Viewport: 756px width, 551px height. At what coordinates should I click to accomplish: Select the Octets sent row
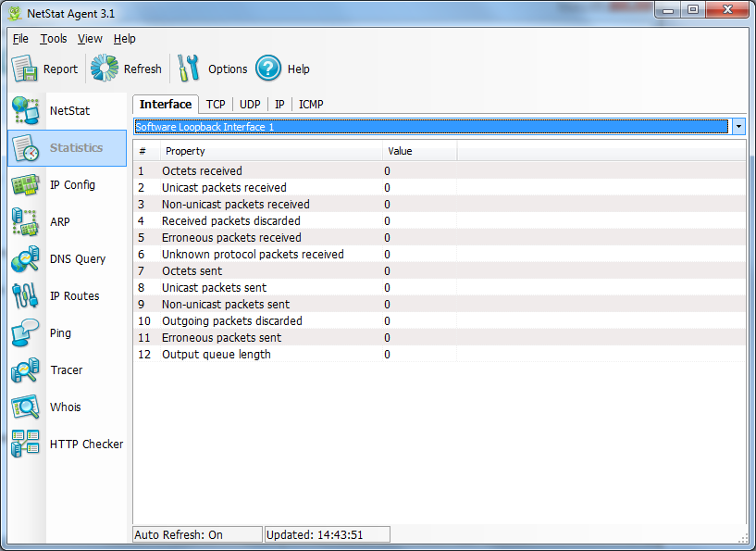point(440,270)
